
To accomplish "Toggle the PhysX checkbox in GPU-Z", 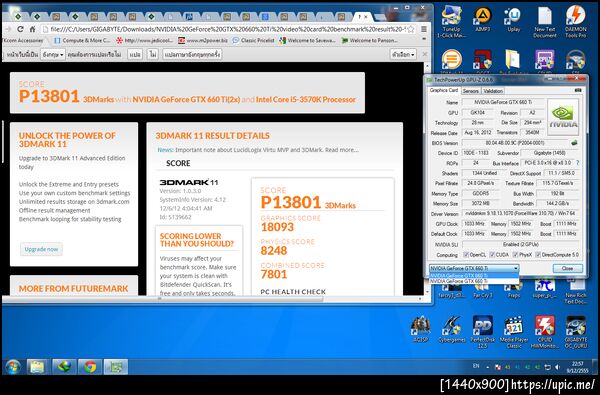I will (515, 255).
